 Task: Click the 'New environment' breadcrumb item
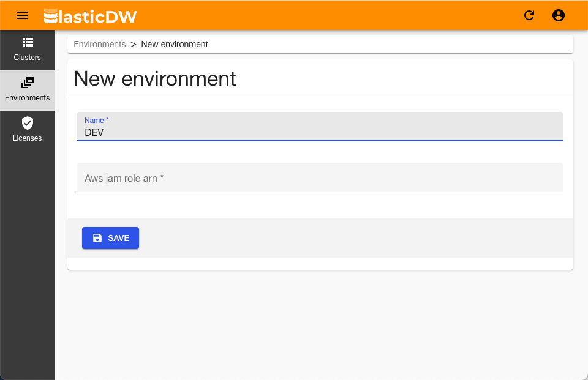click(175, 44)
